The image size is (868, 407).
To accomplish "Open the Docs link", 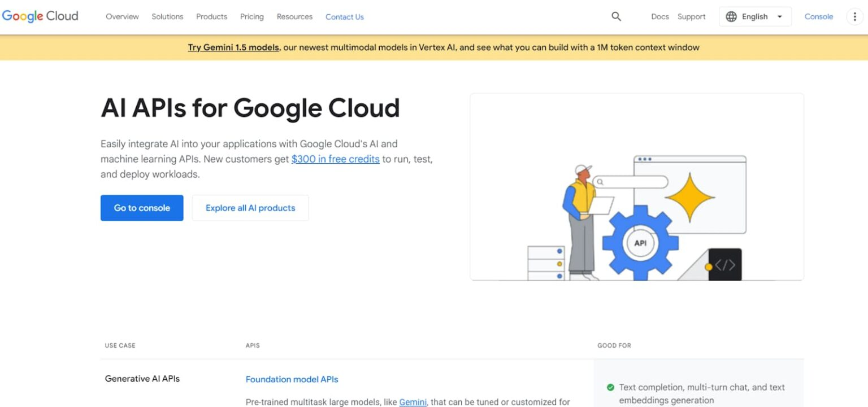I will coord(660,17).
